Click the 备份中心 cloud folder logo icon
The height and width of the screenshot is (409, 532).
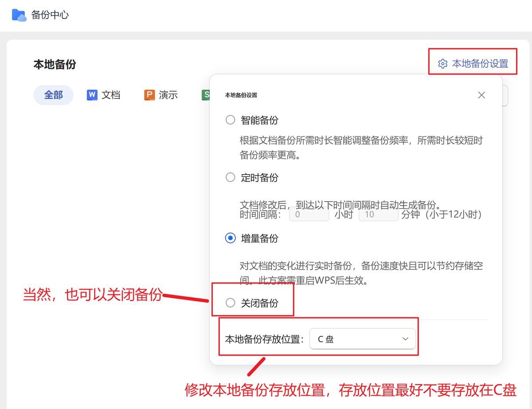pyautogui.click(x=18, y=14)
